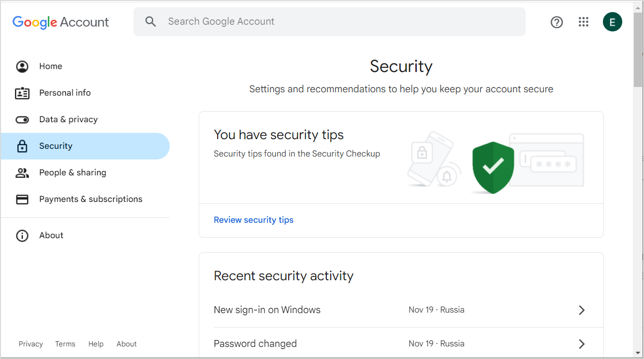Open the Terms footer link
The width and height of the screenshot is (644, 359).
pyautogui.click(x=65, y=344)
